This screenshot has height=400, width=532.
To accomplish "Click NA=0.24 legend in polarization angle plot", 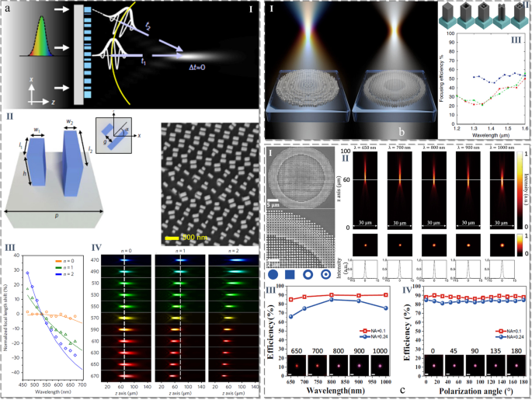I will point(509,337).
